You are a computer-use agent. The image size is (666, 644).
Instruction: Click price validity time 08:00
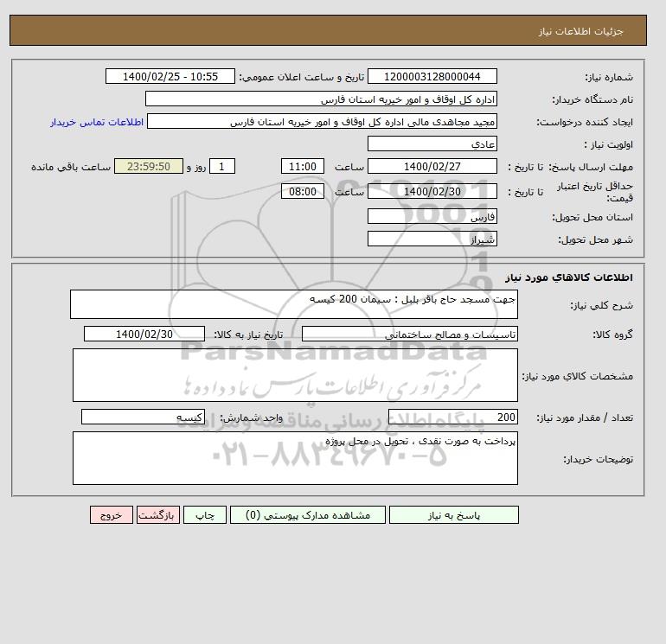(x=303, y=191)
